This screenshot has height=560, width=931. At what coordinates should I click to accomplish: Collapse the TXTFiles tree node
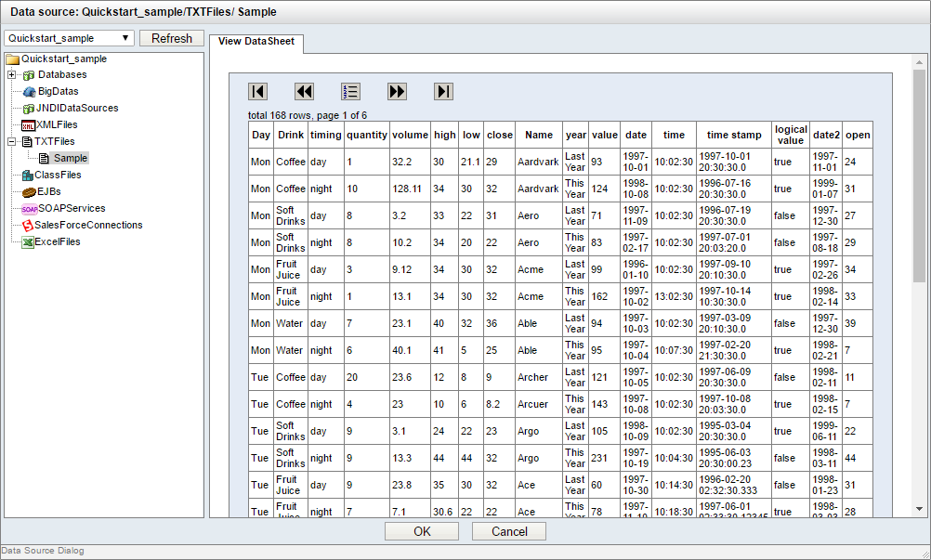click(x=11, y=142)
